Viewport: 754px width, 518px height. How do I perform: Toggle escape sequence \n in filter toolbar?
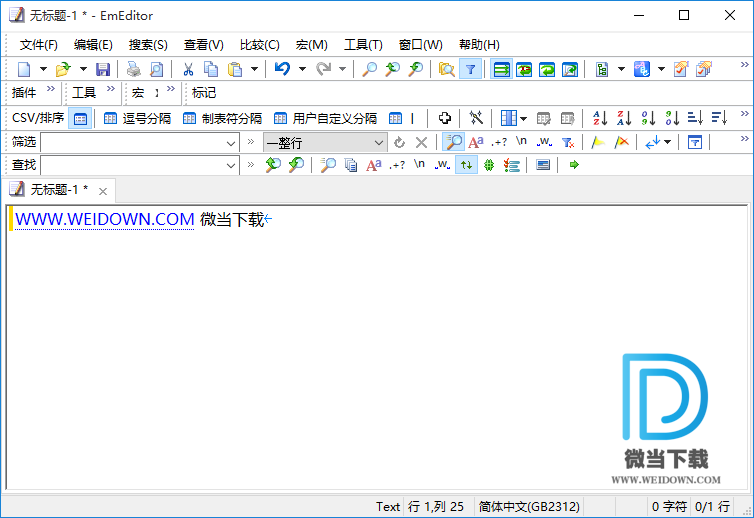point(521,141)
